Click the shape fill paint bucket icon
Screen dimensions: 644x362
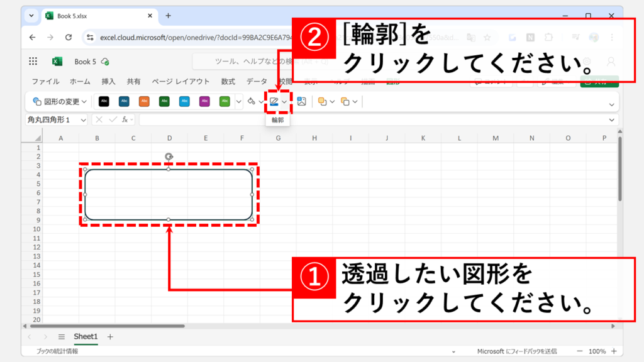(x=251, y=101)
